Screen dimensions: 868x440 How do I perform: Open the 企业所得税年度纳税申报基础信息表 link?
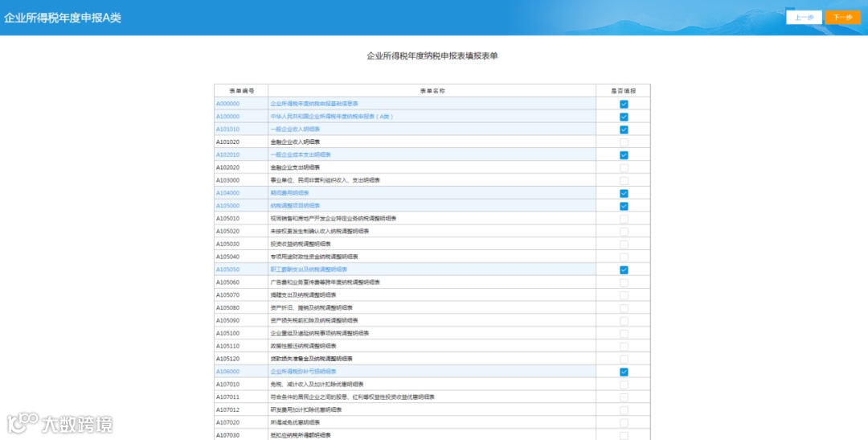(x=314, y=104)
